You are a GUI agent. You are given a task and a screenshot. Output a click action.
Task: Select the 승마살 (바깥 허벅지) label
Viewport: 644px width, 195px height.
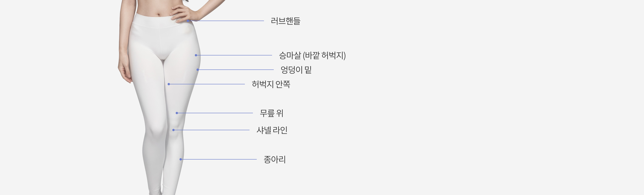(x=312, y=55)
